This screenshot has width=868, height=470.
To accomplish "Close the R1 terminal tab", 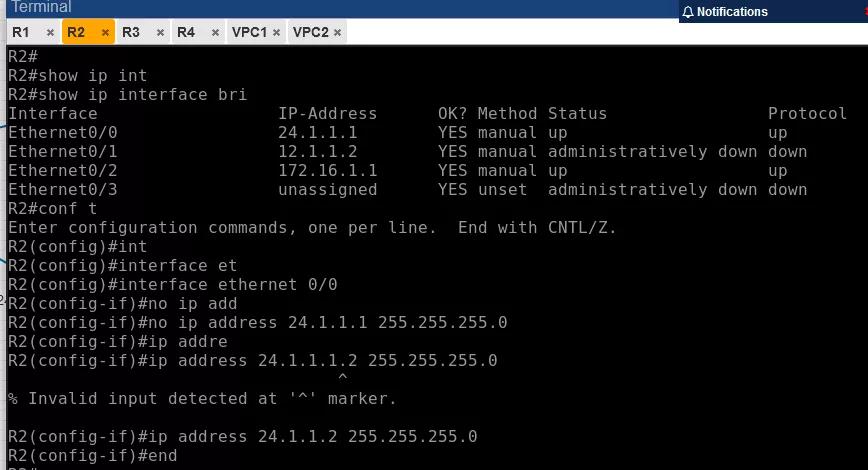I will (50, 33).
